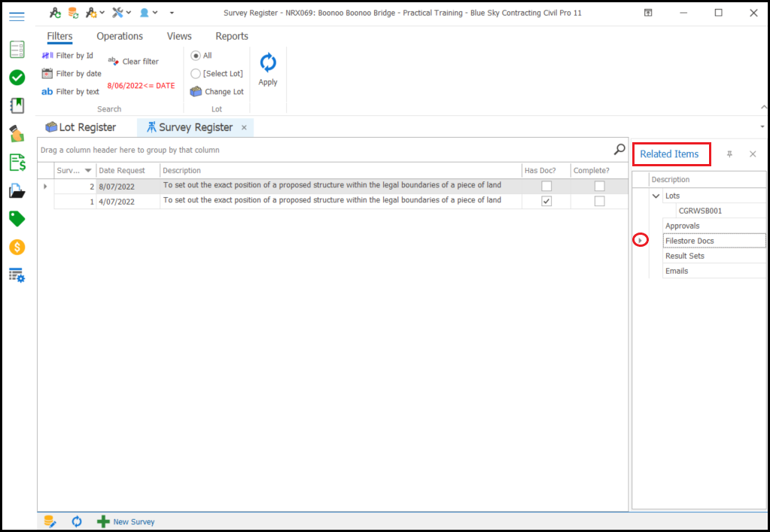
Task: Click the New Survey button
Action: (126, 521)
